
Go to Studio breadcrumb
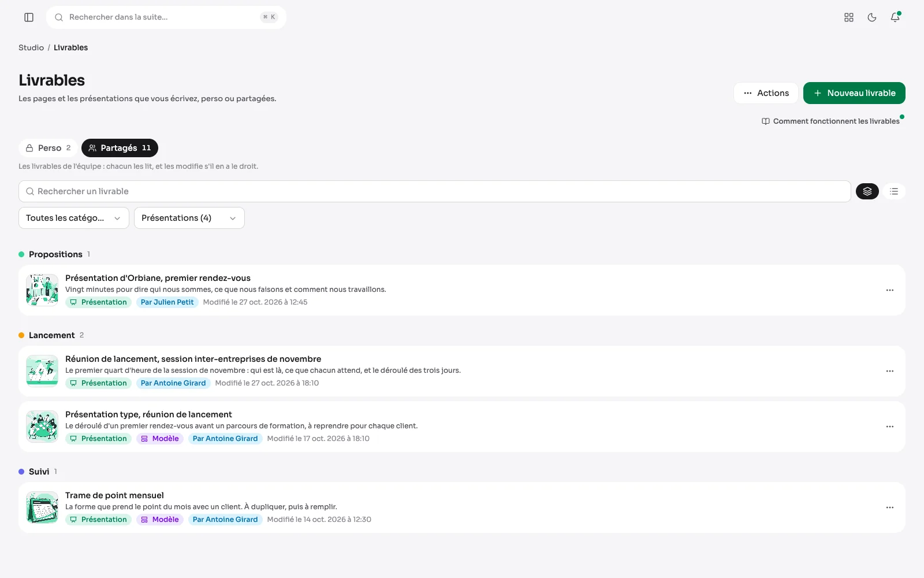click(x=31, y=47)
